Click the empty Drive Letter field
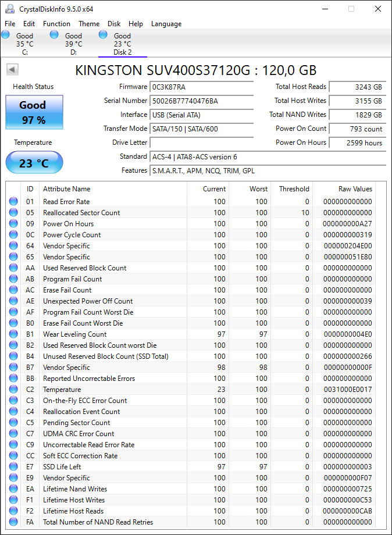Screen dimensions: 392x535 (202, 142)
